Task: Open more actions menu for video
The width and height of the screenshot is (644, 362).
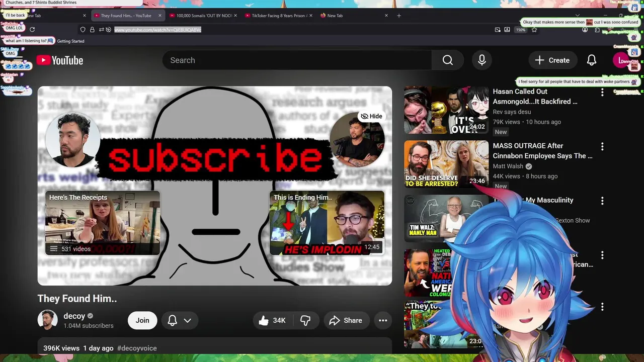Action: [383, 320]
